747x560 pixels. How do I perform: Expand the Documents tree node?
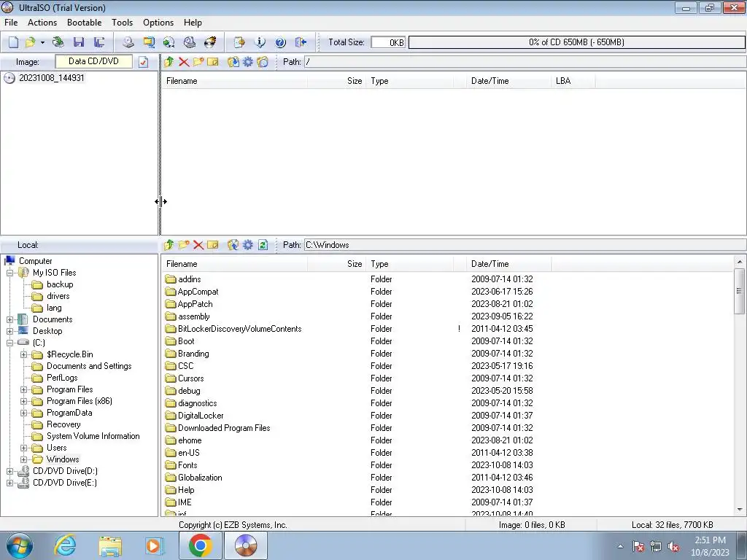(x=9, y=319)
